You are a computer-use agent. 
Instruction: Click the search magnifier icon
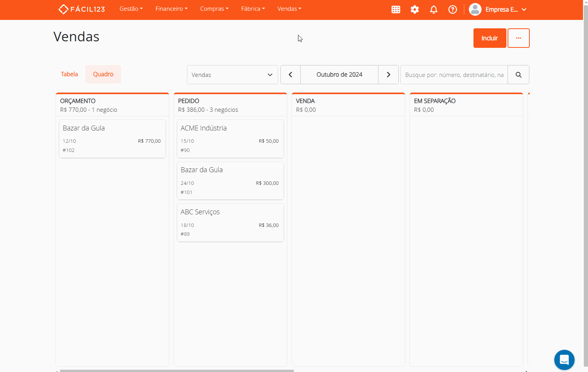(518, 75)
